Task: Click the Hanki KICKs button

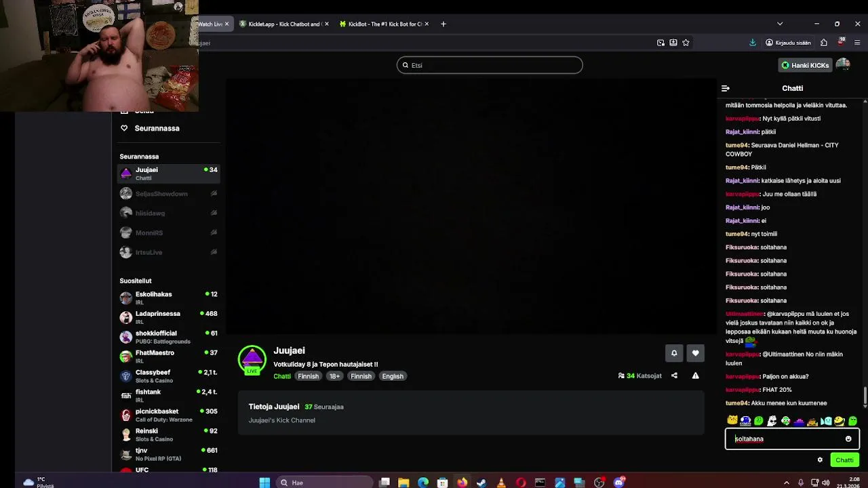Action: tap(805, 65)
